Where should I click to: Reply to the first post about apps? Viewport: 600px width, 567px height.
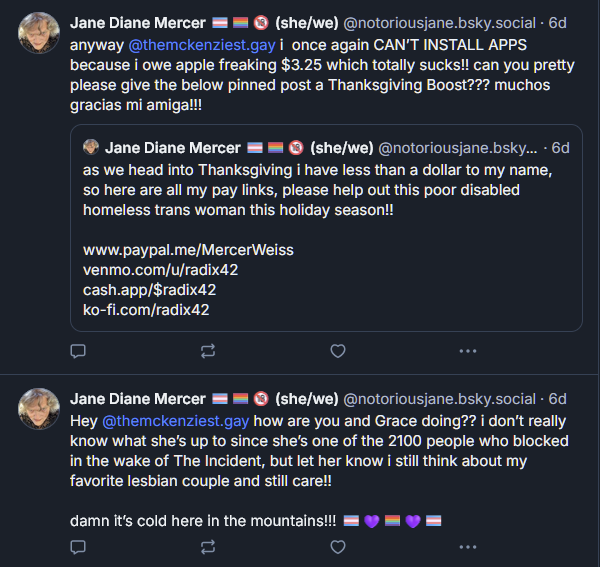[78, 351]
